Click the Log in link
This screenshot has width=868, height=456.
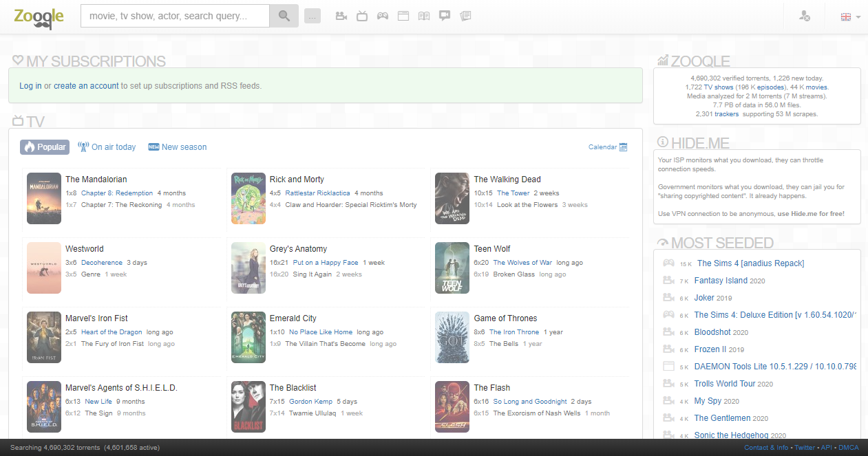click(30, 86)
